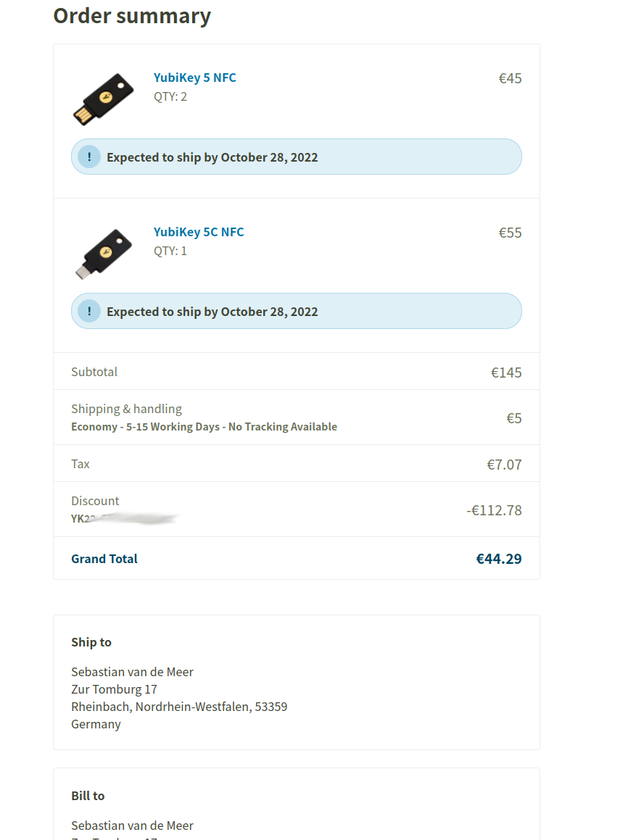Click the Ship to heading
Image resolution: width=628 pixels, height=840 pixels.
point(91,642)
